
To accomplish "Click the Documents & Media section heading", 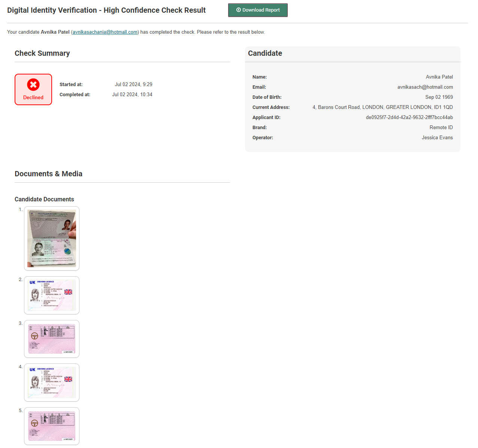I will (x=48, y=174).
